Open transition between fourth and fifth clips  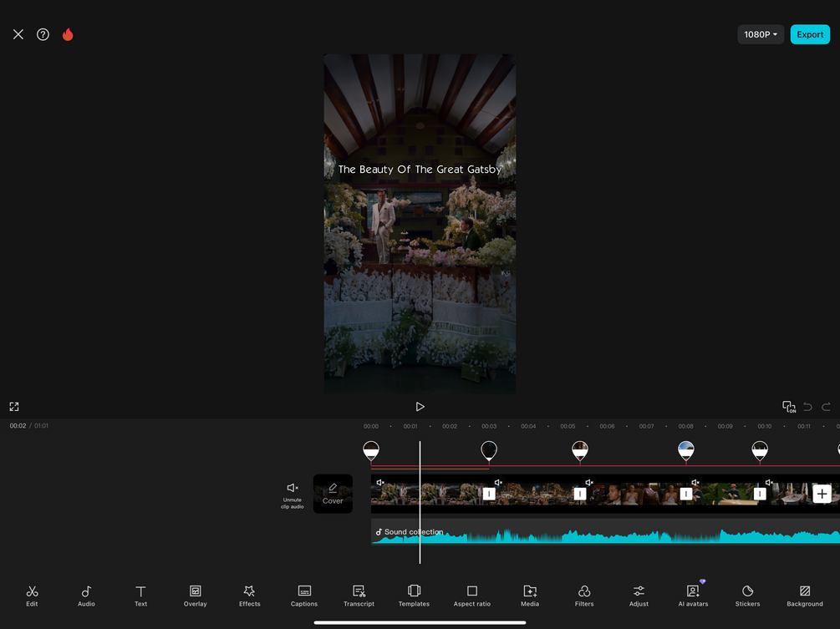coord(760,494)
